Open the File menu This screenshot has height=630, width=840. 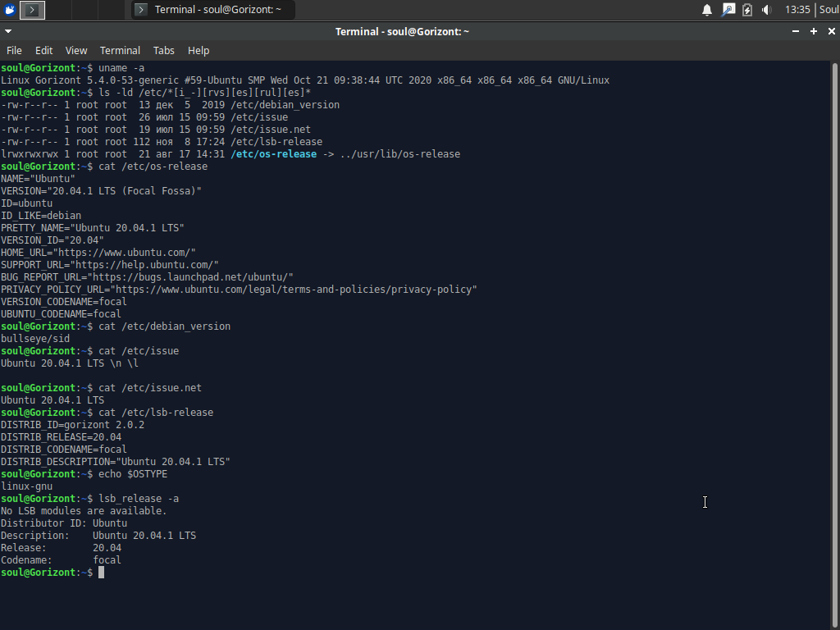14,50
